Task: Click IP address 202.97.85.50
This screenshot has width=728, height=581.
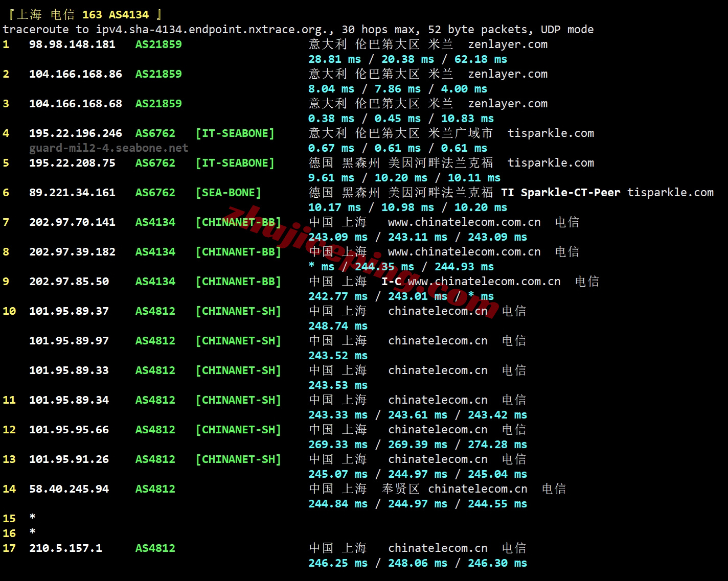Action: pos(69,282)
